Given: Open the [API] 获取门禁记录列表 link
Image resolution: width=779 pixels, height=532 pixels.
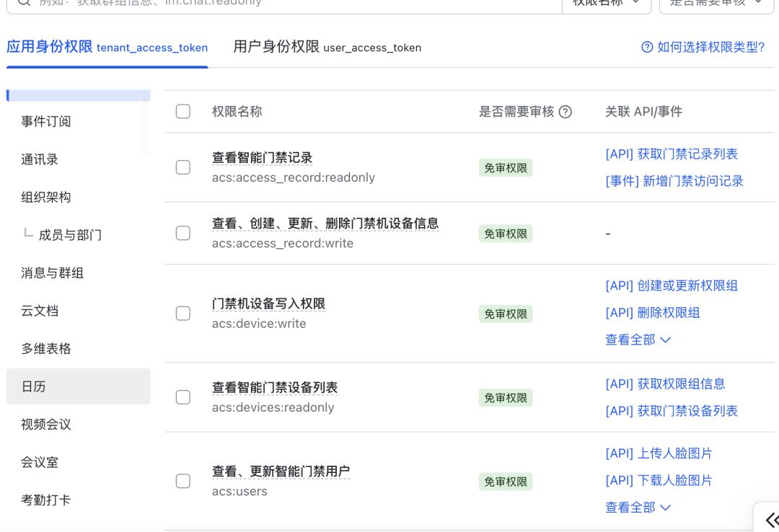Looking at the screenshot, I should [x=672, y=154].
